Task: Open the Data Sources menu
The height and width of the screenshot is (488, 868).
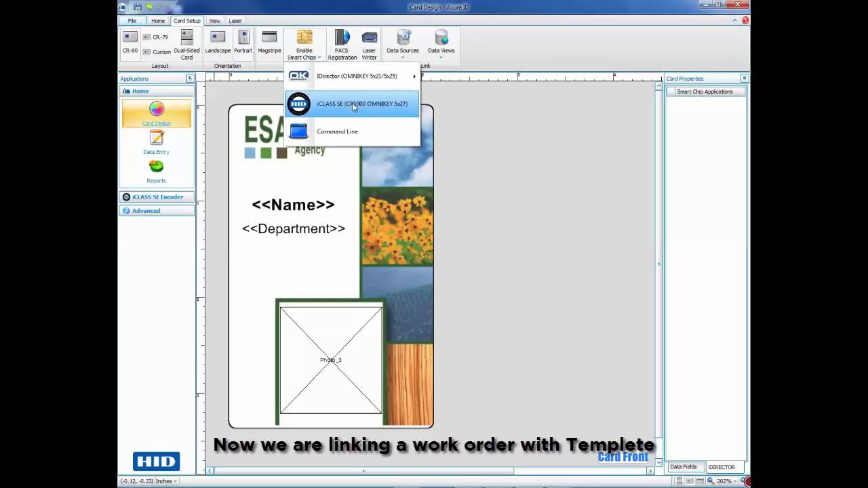Action: tap(403, 43)
